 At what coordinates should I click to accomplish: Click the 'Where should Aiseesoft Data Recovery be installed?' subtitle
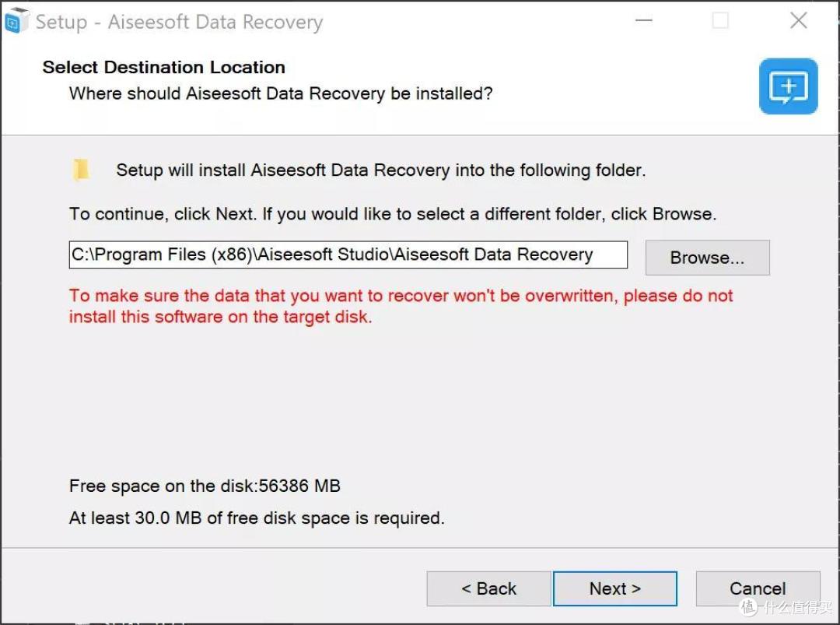(281, 94)
